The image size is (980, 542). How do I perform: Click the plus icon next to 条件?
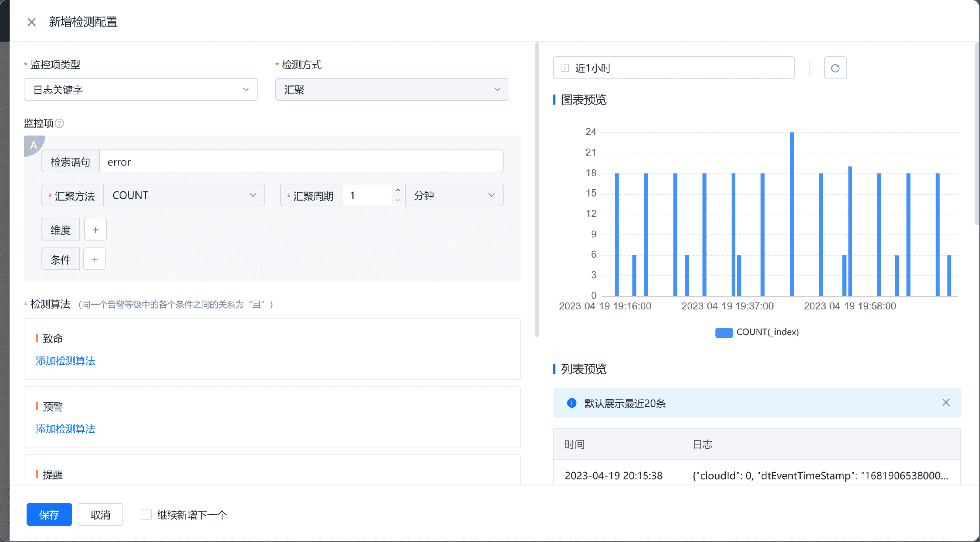(x=94, y=260)
